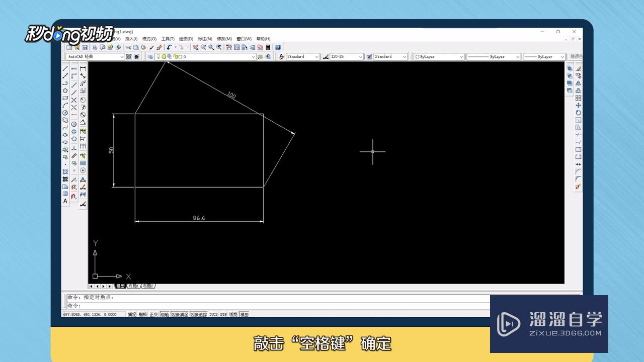Click the 100 dimension text
The height and width of the screenshot is (362, 644).
pyautogui.click(x=231, y=95)
